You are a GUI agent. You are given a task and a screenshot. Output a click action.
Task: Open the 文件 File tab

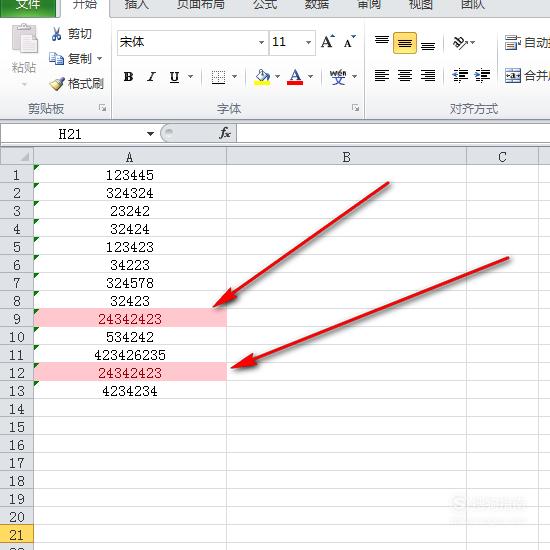[x=28, y=7]
